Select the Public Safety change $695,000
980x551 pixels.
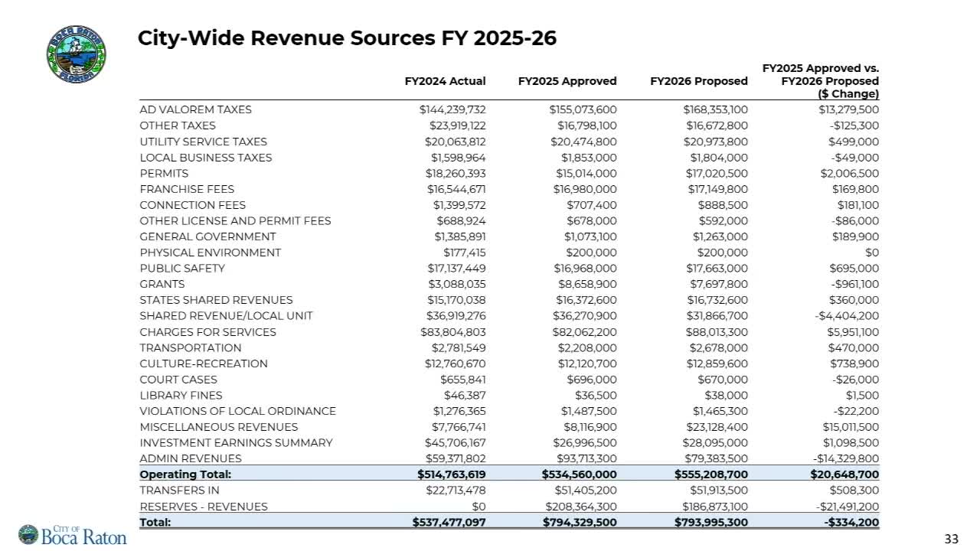coord(854,269)
